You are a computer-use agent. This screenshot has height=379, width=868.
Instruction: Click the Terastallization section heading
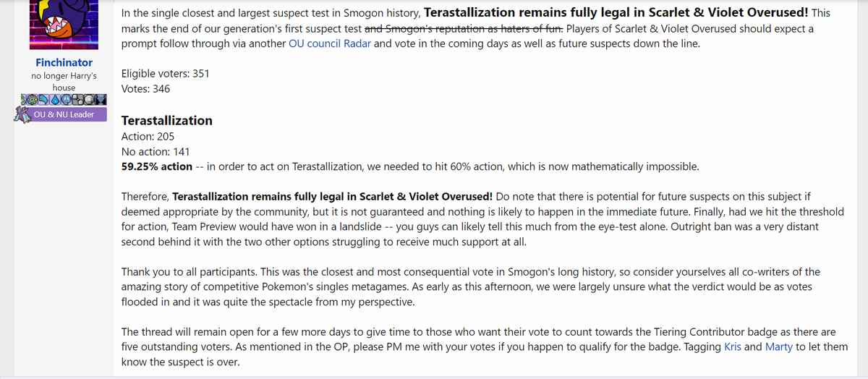pos(167,120)
